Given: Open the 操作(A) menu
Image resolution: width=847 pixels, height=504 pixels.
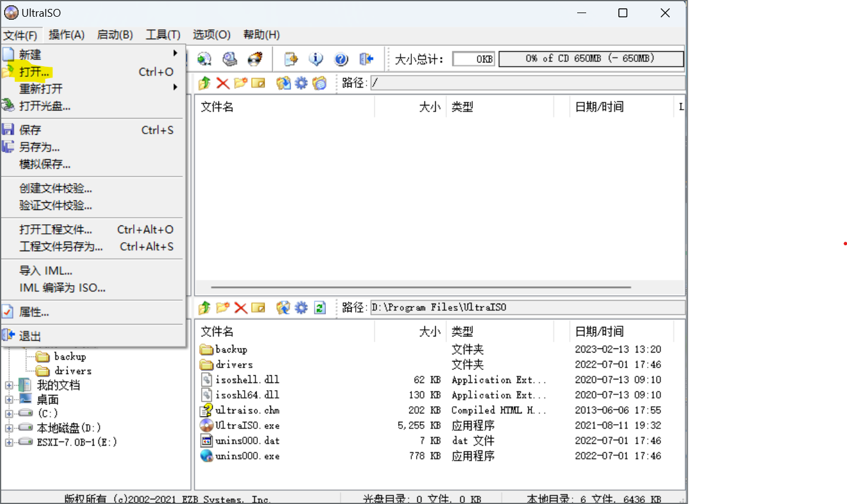Looking at the screenshot, I should 67,35.
